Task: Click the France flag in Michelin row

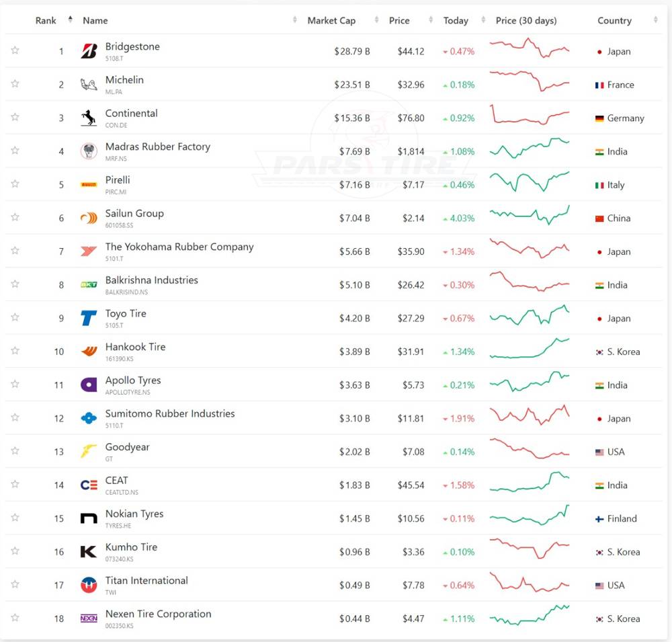Action: (x=599, y=85)
